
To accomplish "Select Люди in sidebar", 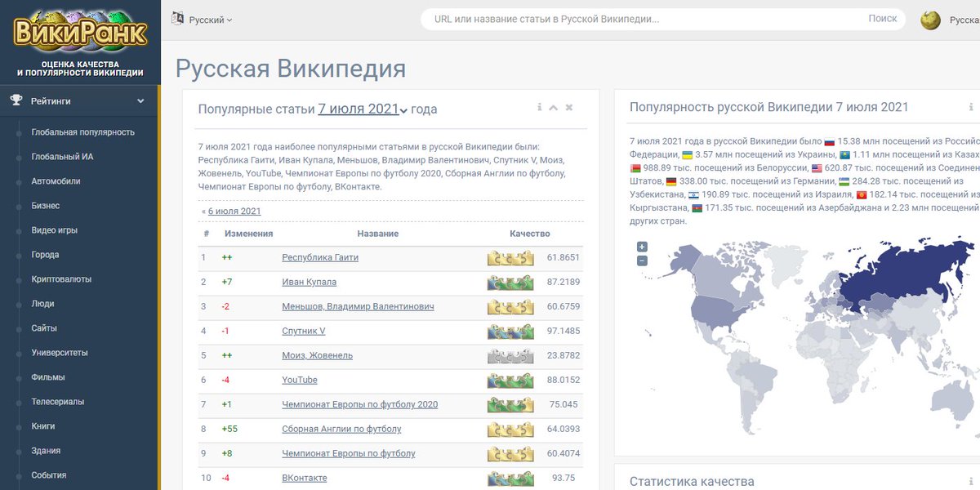I will [x=42, y=304].
